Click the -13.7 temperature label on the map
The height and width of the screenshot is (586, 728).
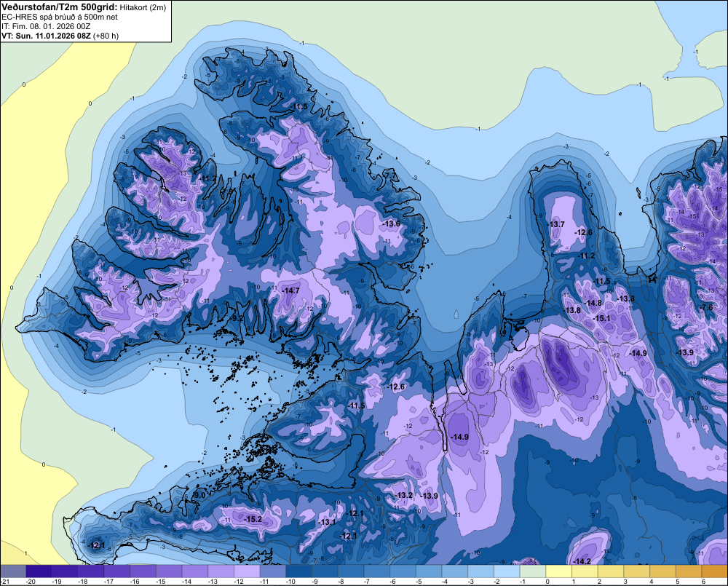(x=555, y=224)
